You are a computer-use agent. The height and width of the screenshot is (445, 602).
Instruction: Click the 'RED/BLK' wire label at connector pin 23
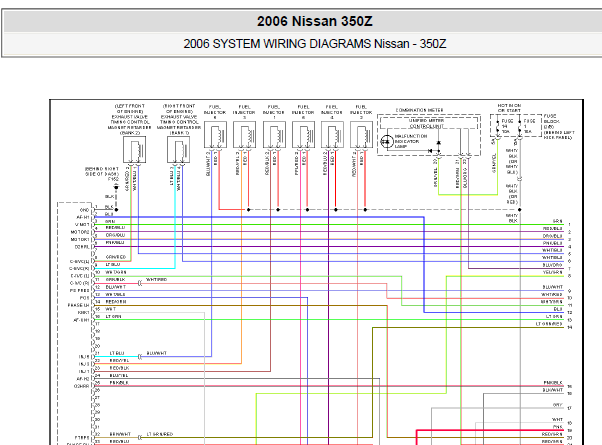pyautogui.click(x=119, y=368)
